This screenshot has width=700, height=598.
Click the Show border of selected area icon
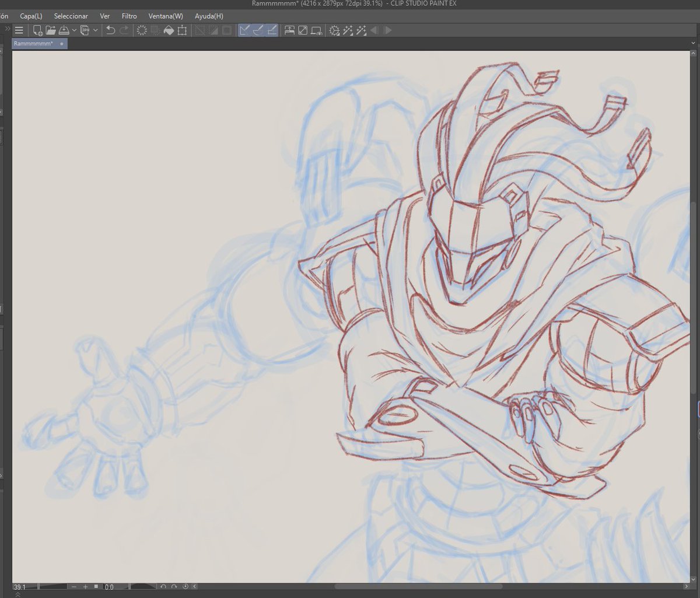(227, 30)
